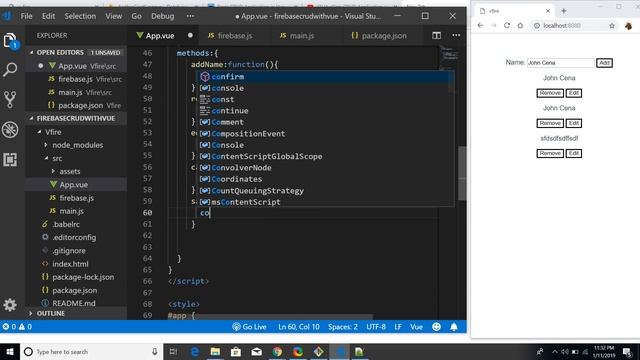
Task: Open the Debug view in the activity bar
Action: (x=10, y=129)
